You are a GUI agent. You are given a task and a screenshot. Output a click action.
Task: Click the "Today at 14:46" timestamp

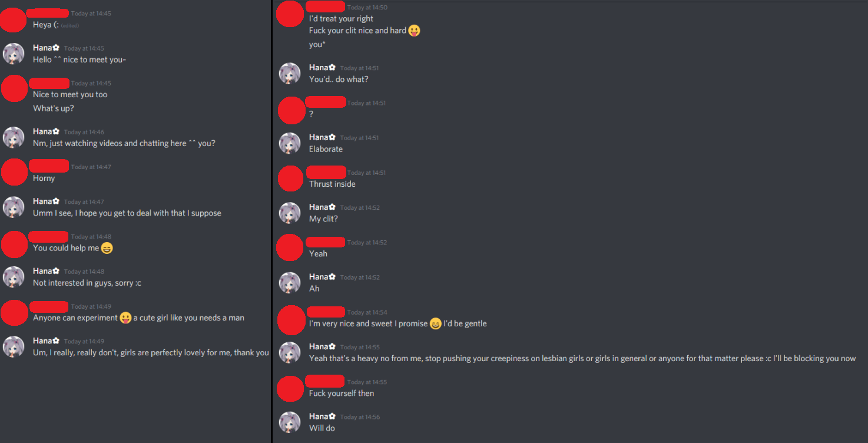(84, 132)
